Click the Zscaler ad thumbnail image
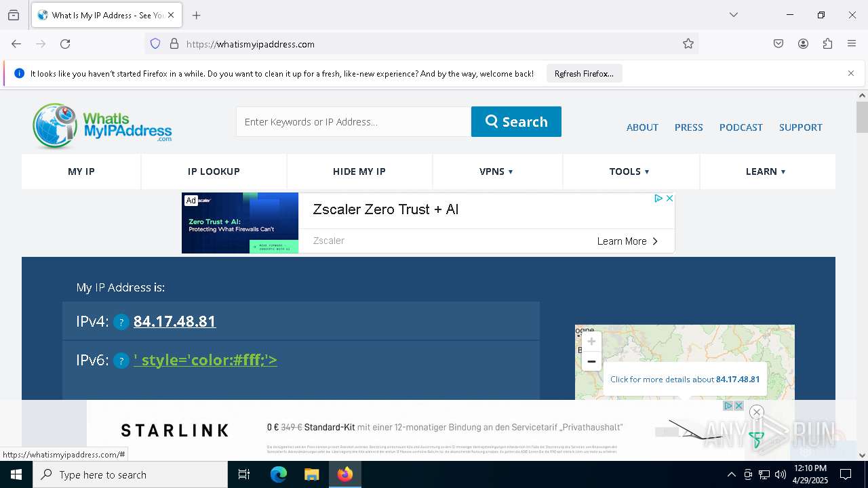The image size is (868, 488). [x=240, y=223]
